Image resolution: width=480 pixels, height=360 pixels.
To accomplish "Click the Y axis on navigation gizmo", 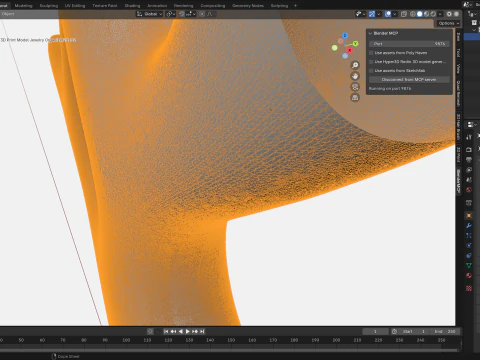I will click(x=355, y=44).
